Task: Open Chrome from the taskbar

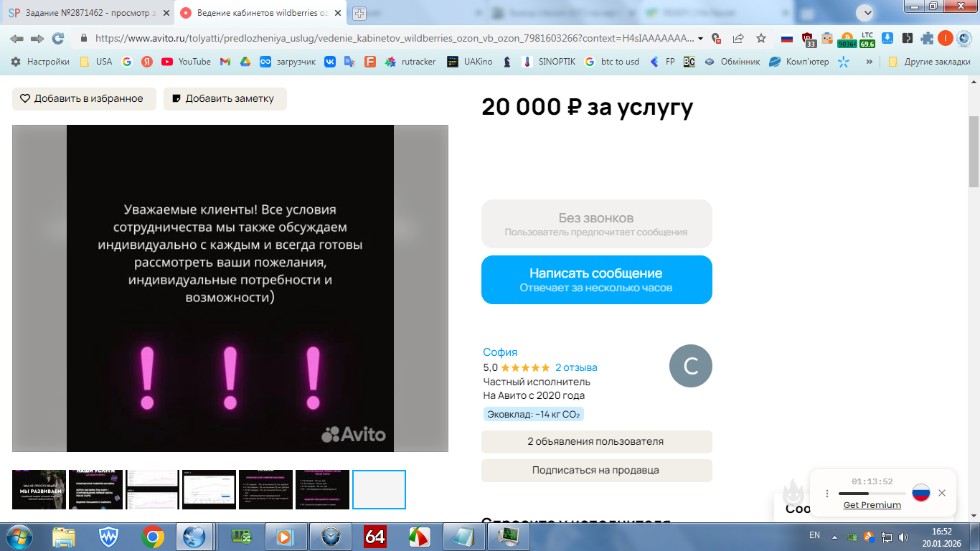Action: [x=152, y=537]
